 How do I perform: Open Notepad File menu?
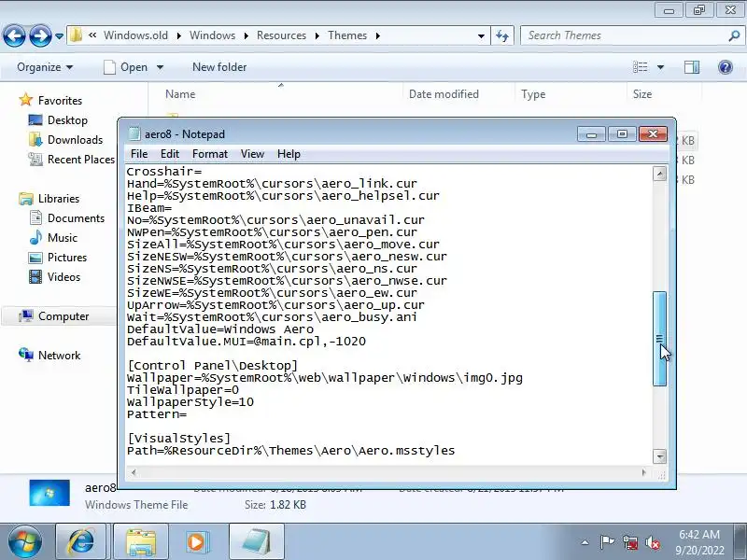[139, 154]
